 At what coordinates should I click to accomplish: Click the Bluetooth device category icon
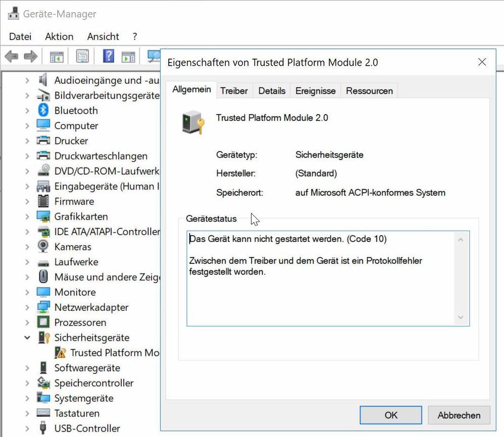(x=43, y=111)
